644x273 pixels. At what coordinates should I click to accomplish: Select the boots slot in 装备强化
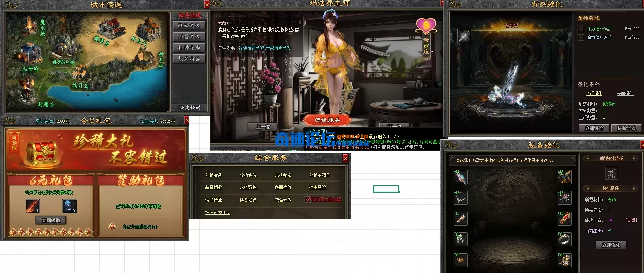(x=564, y=260)
